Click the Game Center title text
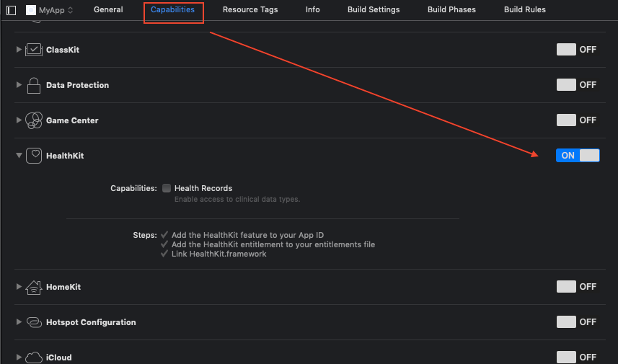 72,120
